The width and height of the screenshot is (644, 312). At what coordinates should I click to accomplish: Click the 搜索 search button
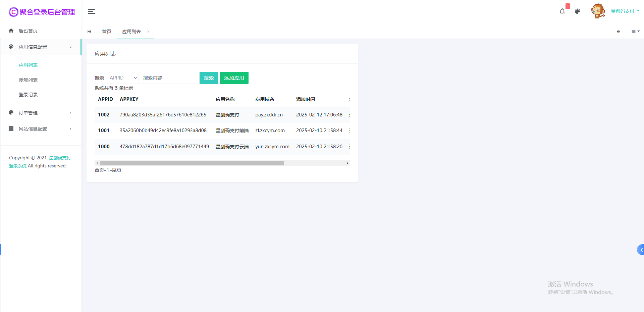(209, 78)
